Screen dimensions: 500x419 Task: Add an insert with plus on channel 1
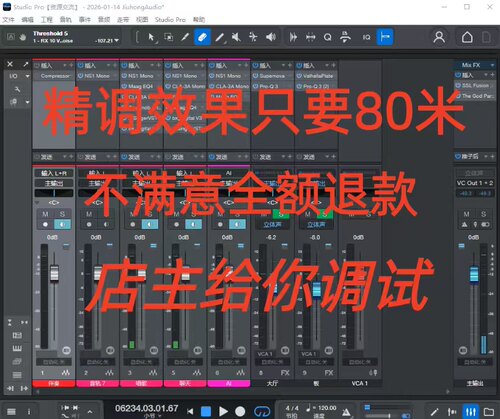pos(71,65)
